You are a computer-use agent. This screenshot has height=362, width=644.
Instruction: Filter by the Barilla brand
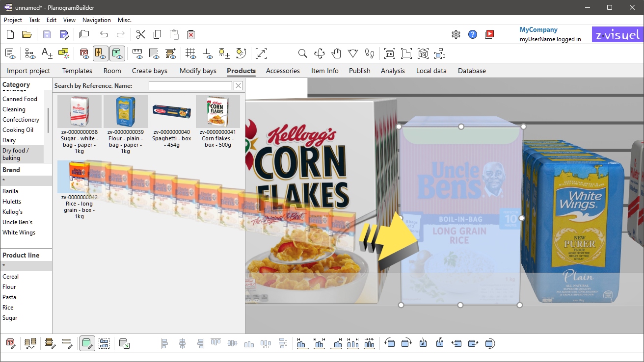click(x=10, y=191)
